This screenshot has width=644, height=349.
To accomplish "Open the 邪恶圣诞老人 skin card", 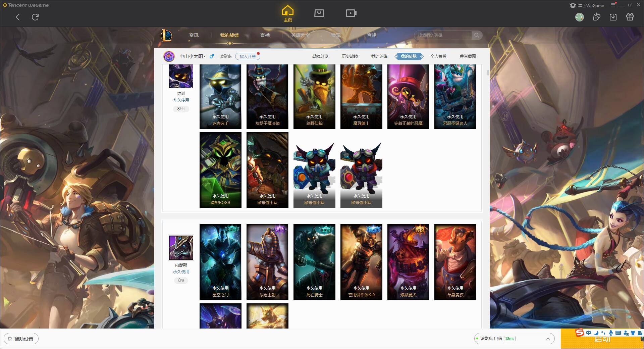I will 455,96.
